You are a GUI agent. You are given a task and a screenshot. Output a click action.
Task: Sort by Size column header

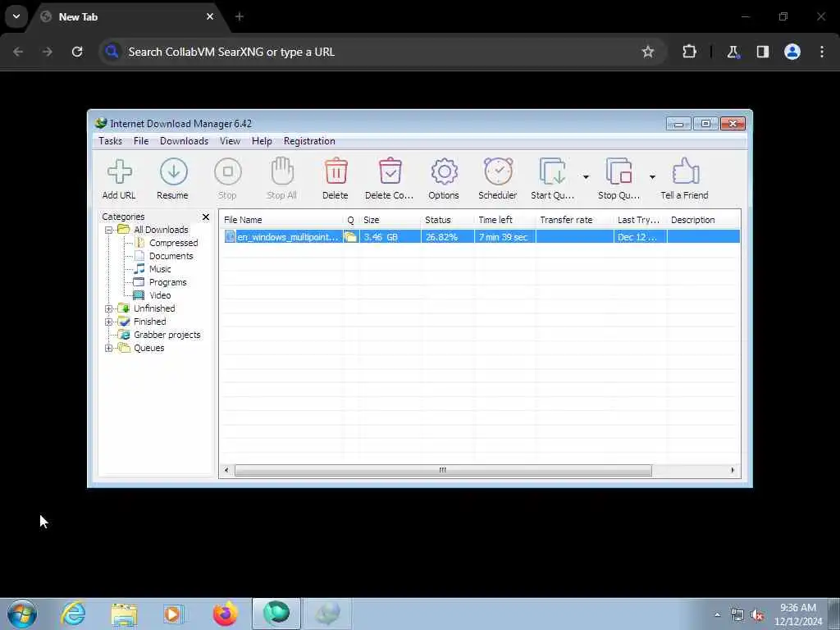[x=390, y=220]
